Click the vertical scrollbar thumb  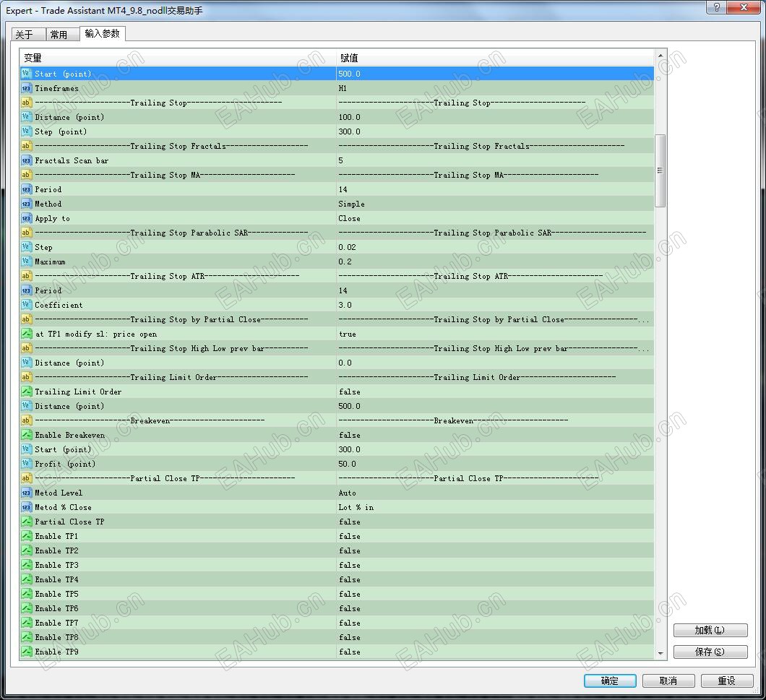660,170
